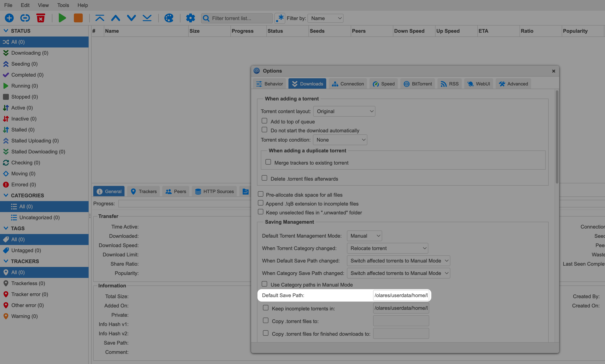This screenshot has height=364, width=605.
Task: Open Default Torrent Management Mode dropdown
Action: point(364,236)
